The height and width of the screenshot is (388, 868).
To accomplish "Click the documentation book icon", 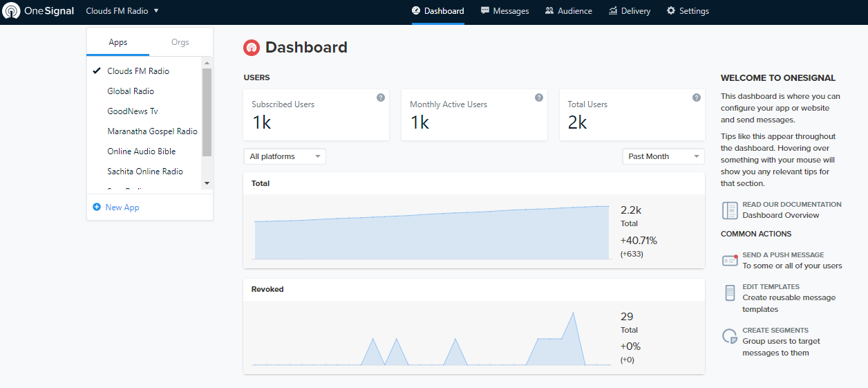I will (729, 210).
